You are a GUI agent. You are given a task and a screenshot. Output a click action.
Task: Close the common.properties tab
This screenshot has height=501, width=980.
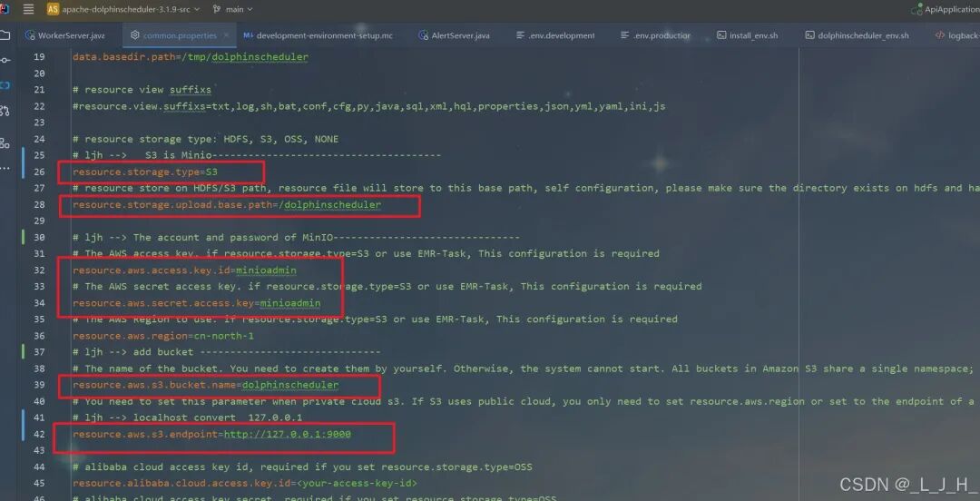[x=226, y=35]
